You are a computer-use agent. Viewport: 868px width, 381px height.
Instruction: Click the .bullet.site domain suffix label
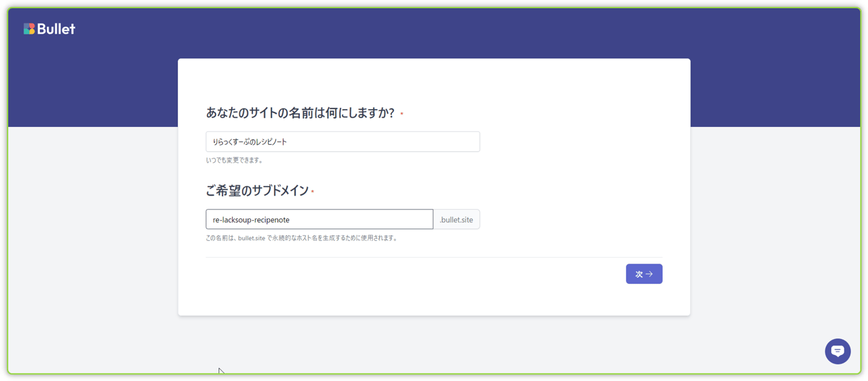456,219
